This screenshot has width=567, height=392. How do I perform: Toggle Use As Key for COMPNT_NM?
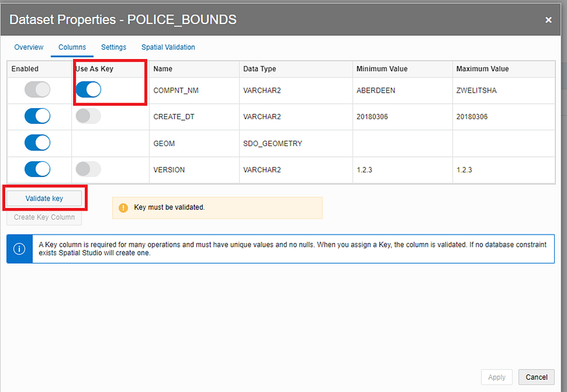(x=88, y=89)
